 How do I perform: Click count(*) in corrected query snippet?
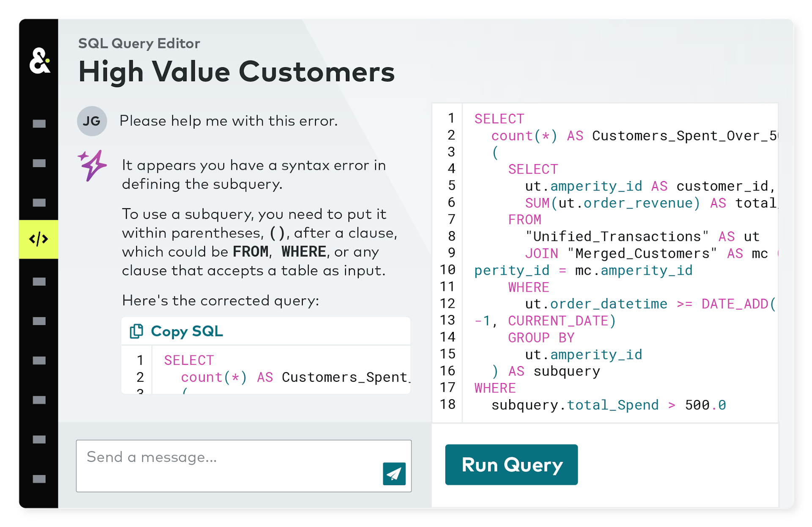(214, 377)
